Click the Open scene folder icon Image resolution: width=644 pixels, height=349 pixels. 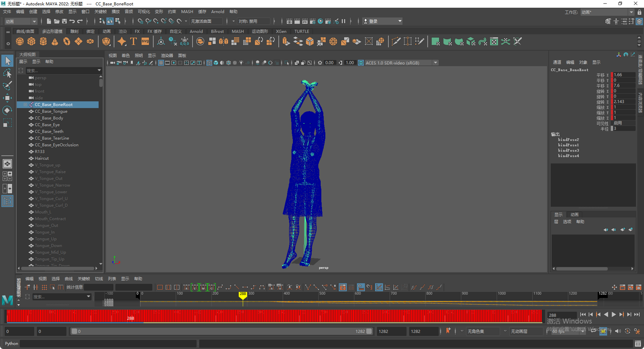coord(56,21)
